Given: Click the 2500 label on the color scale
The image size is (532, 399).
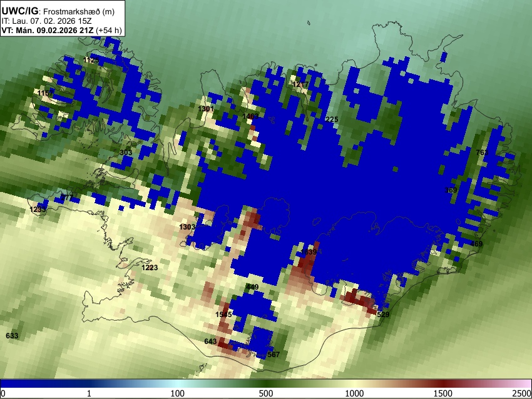Looking at the screenshot, I should pos(523,393).
